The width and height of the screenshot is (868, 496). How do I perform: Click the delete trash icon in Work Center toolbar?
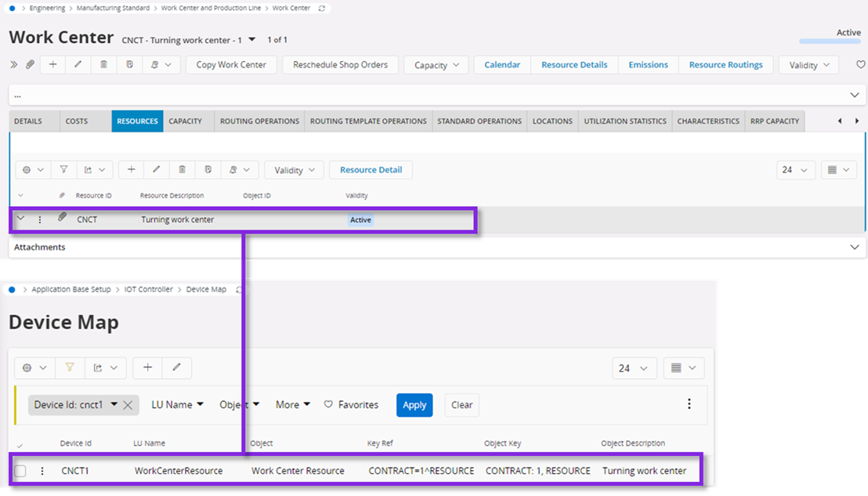103,65
